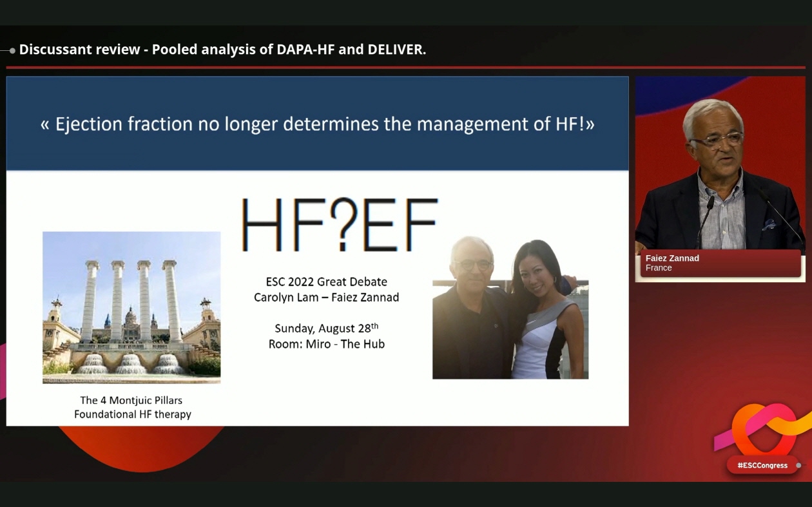This screenshot has height=507, width=812.
Task: Click the "The 4 Montjuic Pillars" caption
Action: (x=131, y=400)
